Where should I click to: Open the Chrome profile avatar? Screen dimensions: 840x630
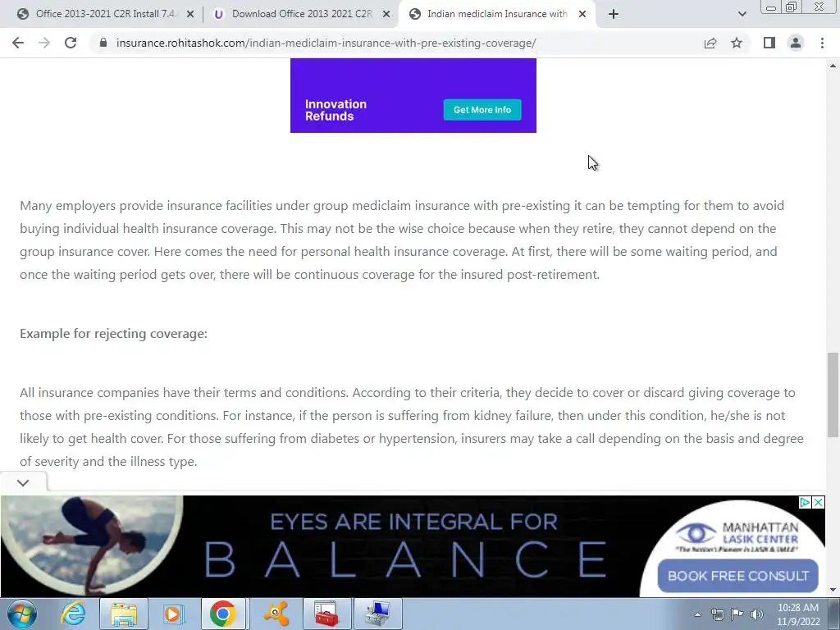pos(796,43)
